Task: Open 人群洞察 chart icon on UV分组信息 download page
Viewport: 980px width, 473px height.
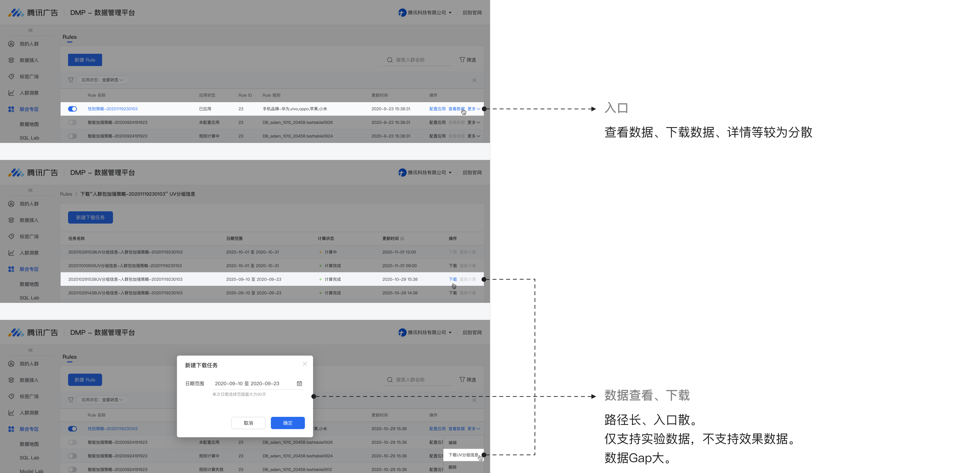Action: tap(11, 253)
